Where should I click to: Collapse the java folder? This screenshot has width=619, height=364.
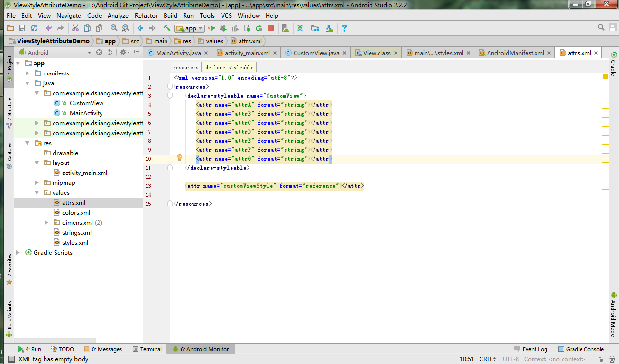click(x=28, y=83)
